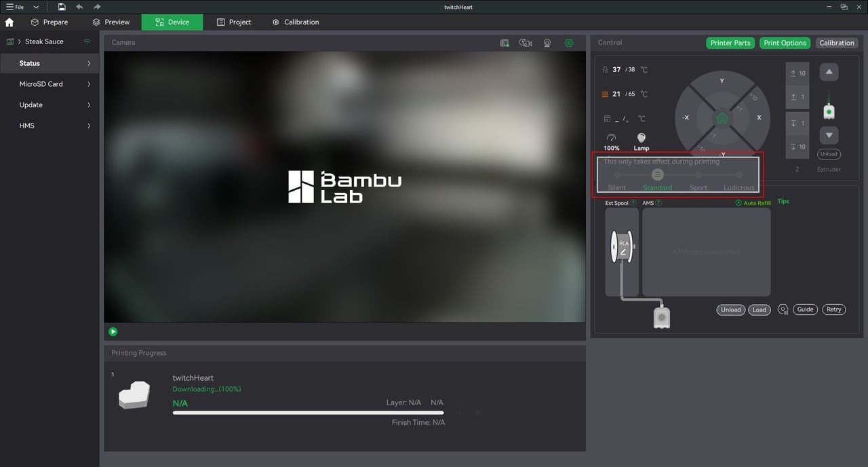The height and width of the screenshot is (467, 868).
Task: Select the Ludicrous speed mode
Action: 739,175
